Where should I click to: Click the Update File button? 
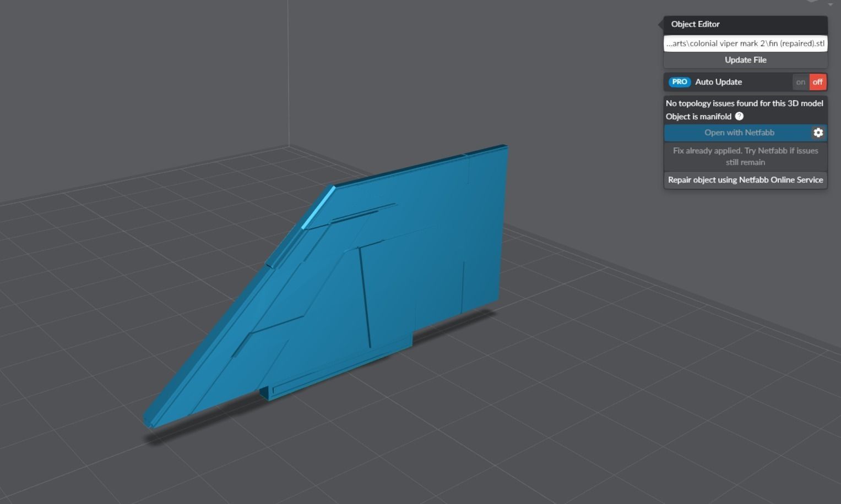tap(745, 60)
